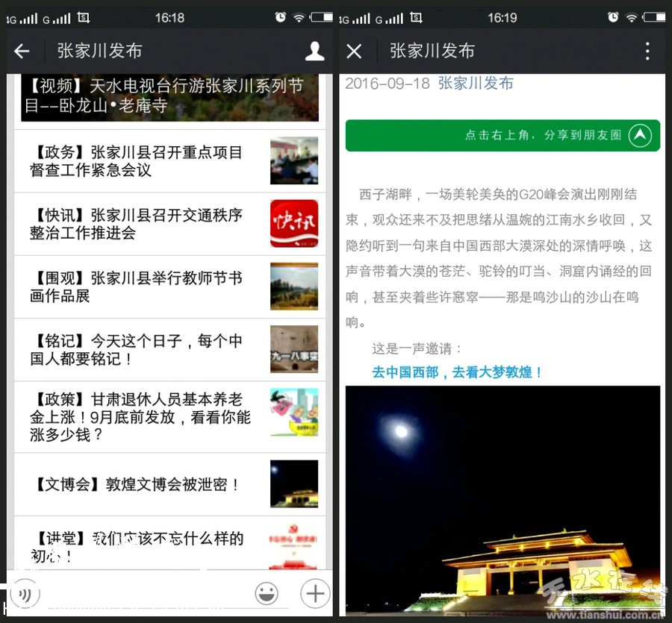
Task: Open the blue 去中国西部，去看大梦敦煌 link
Action: (x=457, y=372)
